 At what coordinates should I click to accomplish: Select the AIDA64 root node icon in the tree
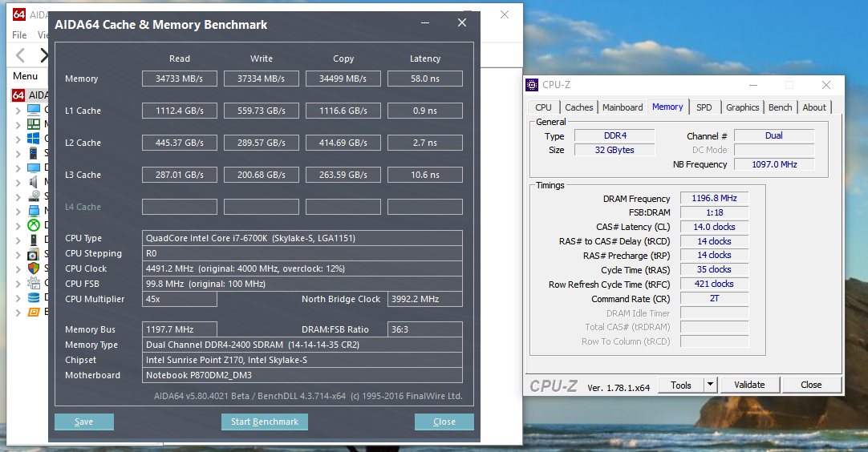[x=18, y=95]
